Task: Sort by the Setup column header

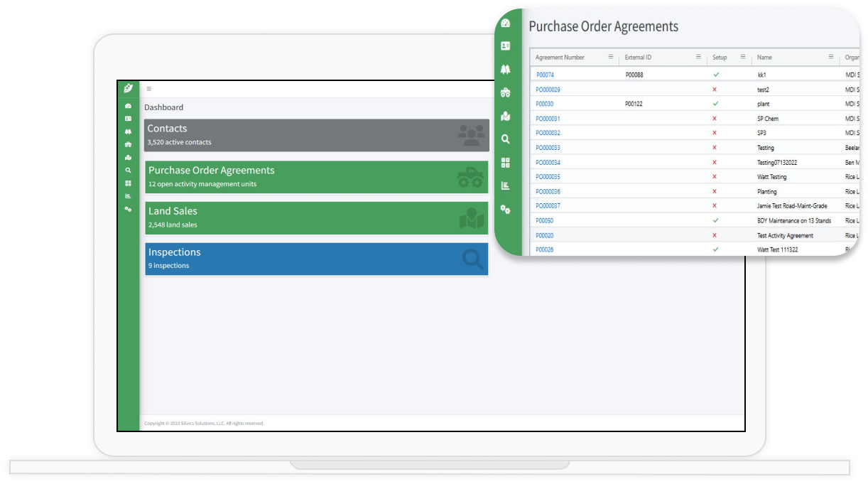Action: (x=720, y=58)
